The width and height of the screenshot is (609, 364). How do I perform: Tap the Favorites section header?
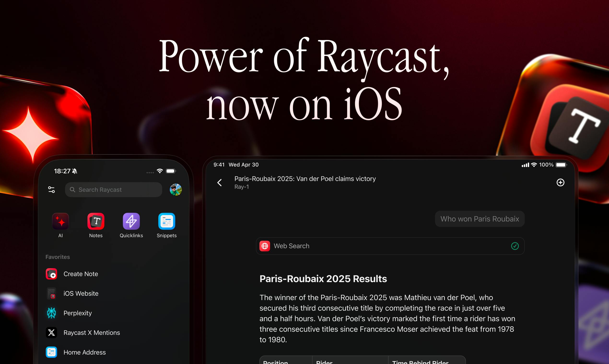coord(58,257)
